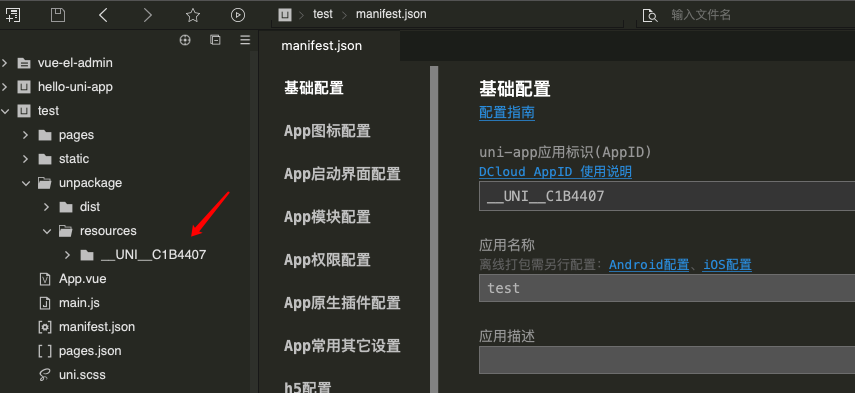The image size is (855, 393).
Task: Click the file search magnifier icon
Action: pyautogui.click(x=650, y=15)
